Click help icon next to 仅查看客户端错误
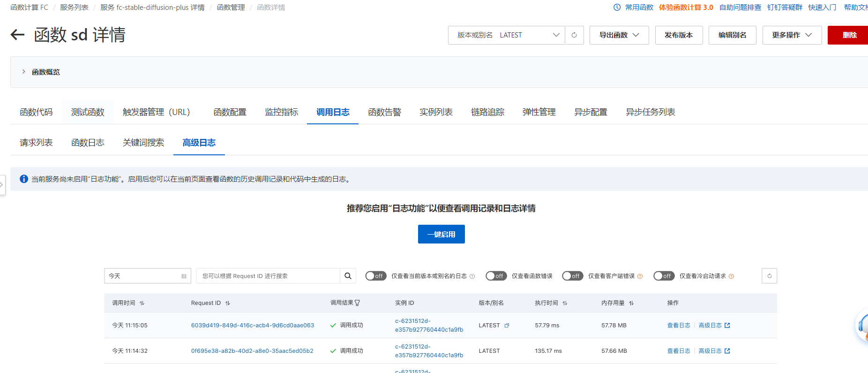The width and height of the screenshot is (868, 373). click(x=640, y=276)
